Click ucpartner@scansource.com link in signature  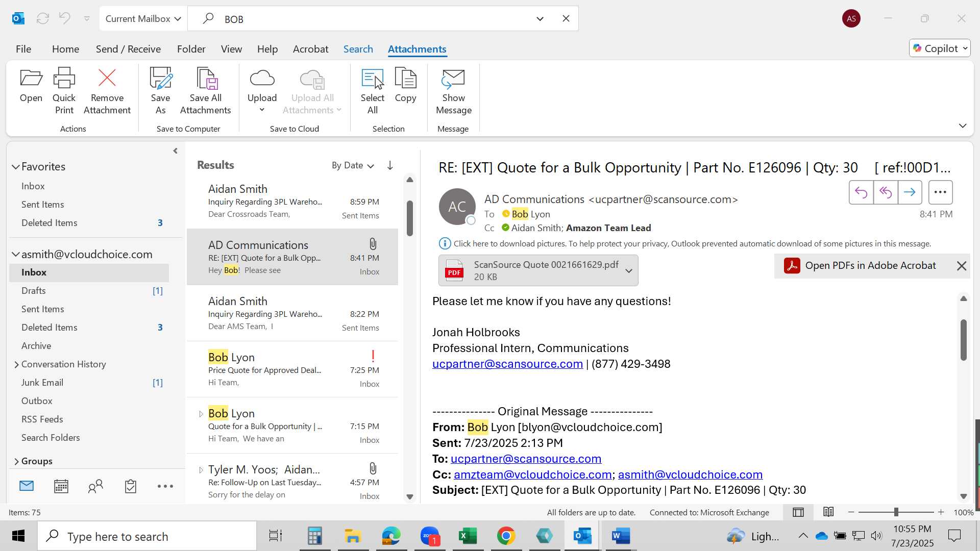pos(507,364)
